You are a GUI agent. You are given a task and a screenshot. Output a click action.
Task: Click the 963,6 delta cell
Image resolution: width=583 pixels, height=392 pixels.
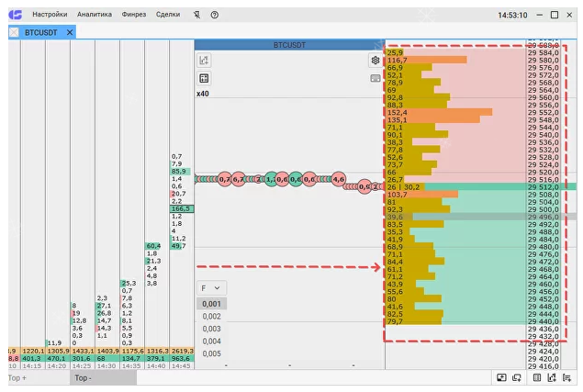point(182,358)
